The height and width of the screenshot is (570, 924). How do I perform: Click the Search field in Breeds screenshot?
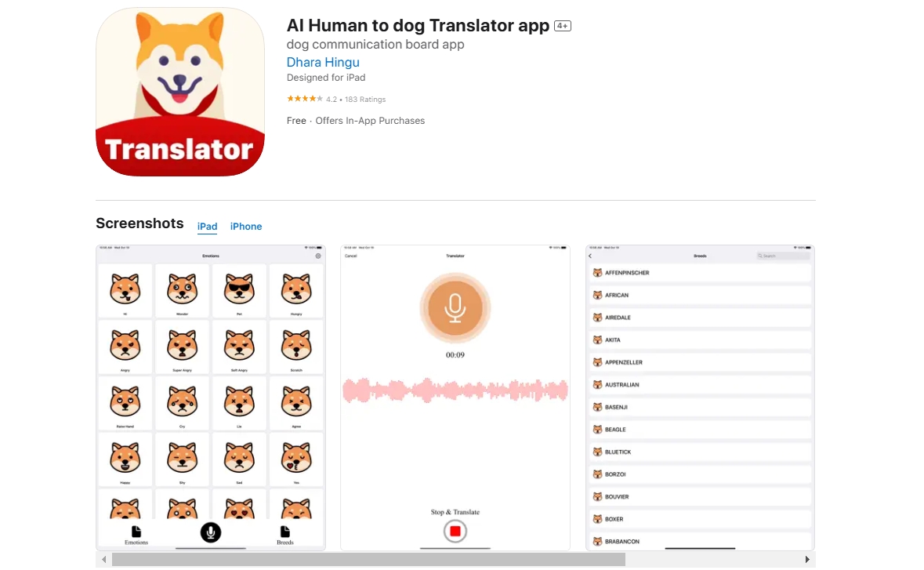(783, 256)
